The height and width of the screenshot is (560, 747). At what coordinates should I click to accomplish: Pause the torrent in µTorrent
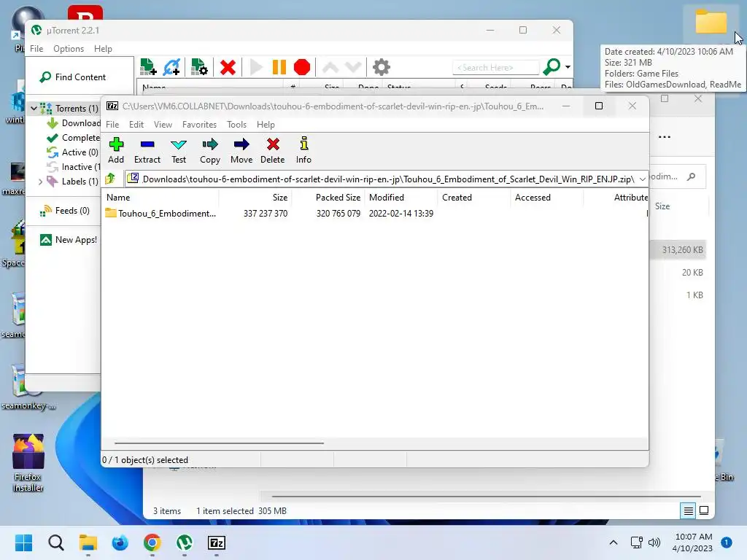tap(279, 67)
